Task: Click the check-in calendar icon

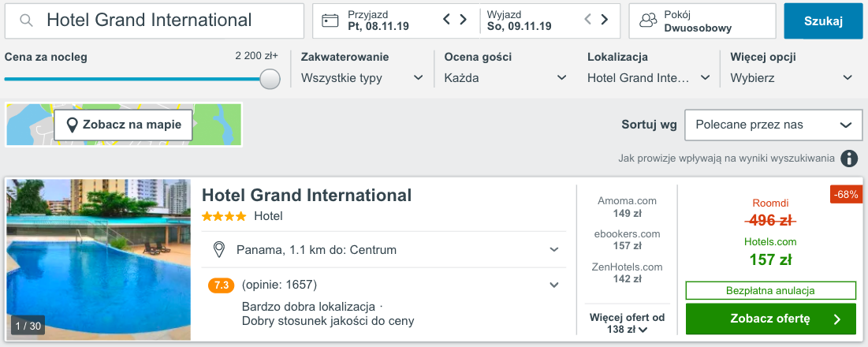Action: tap(331, 21)
